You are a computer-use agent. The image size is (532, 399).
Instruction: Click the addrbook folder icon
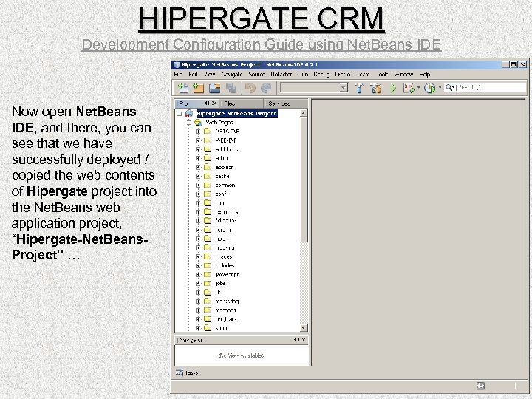coord(208,149)
